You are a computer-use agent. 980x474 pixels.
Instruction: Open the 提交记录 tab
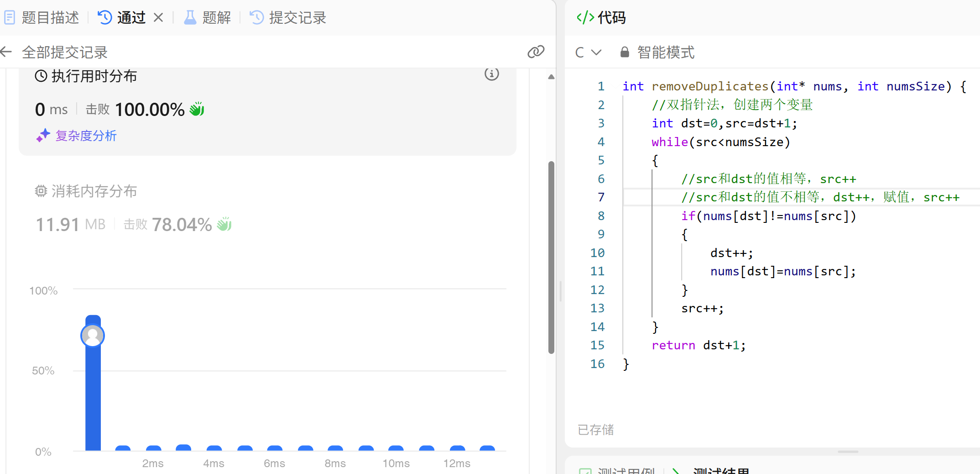point(288,18)
